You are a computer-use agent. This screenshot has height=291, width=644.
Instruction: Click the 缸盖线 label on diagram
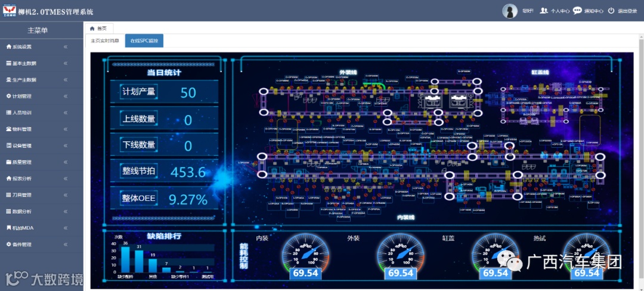pos(540,72)
